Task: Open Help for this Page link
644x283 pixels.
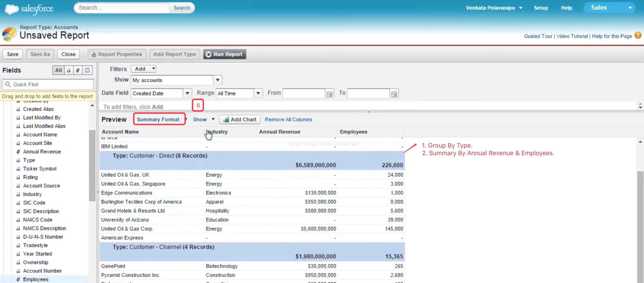Action: click(612, 36)
